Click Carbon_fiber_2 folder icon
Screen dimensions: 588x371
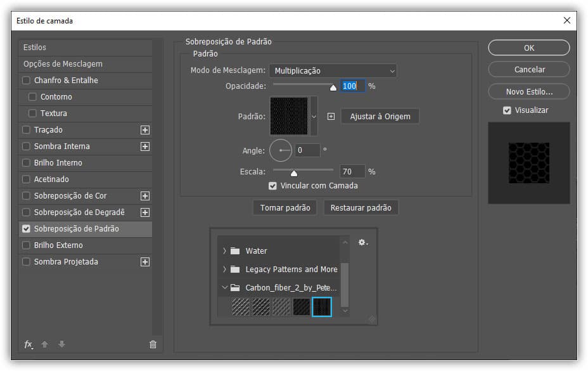(x=235, y=288)
